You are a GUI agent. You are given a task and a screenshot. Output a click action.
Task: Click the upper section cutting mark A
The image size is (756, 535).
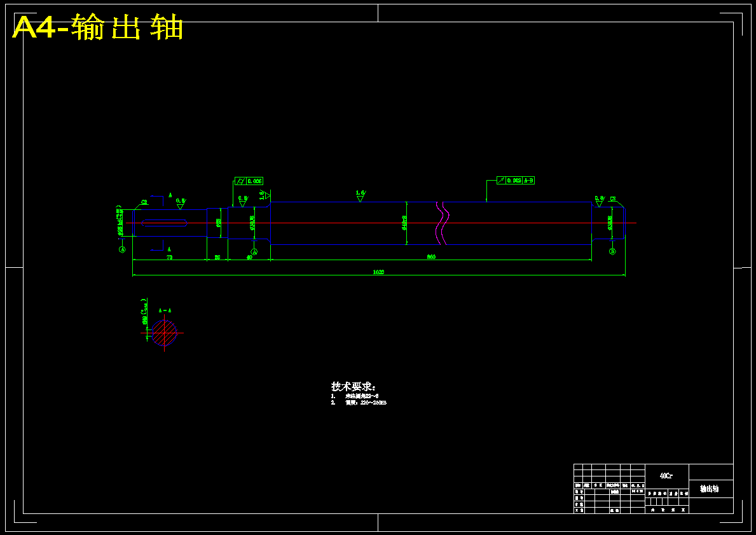[170, 195]
